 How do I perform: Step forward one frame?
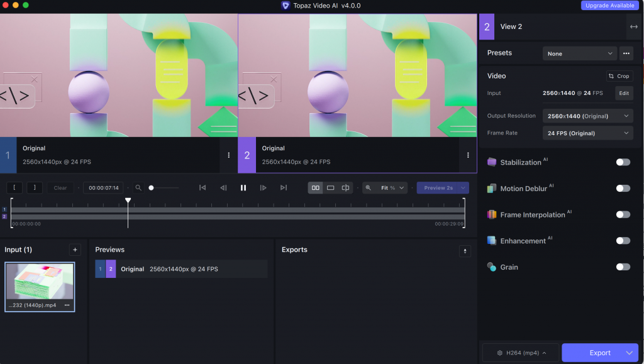point(264,187)
